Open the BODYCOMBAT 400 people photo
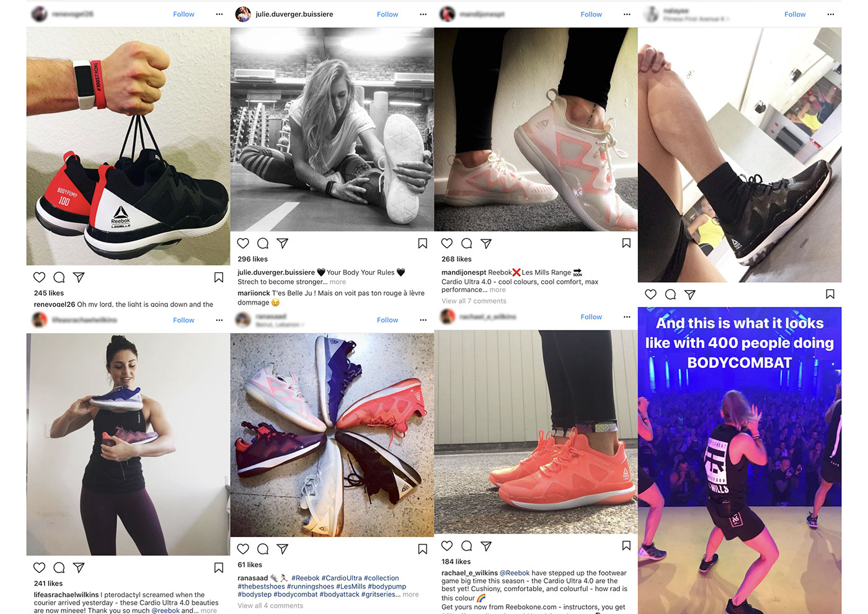The width and height of the screenshot is (868, 614). point(740,460)
